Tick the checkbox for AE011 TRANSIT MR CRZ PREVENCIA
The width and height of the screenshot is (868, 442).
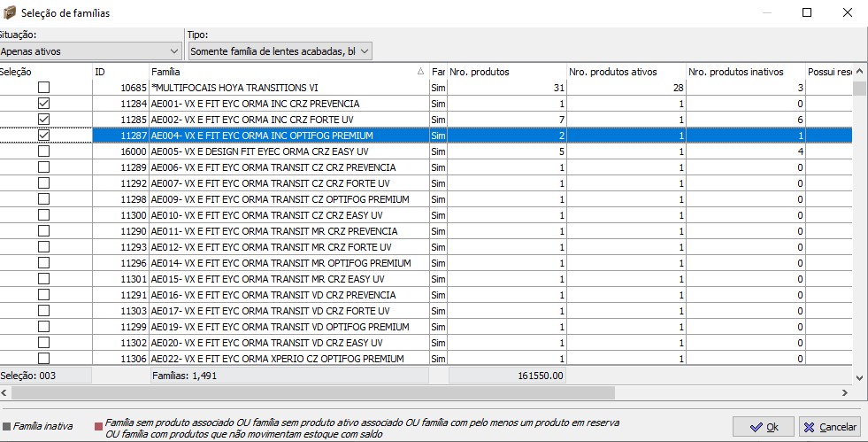43,231
